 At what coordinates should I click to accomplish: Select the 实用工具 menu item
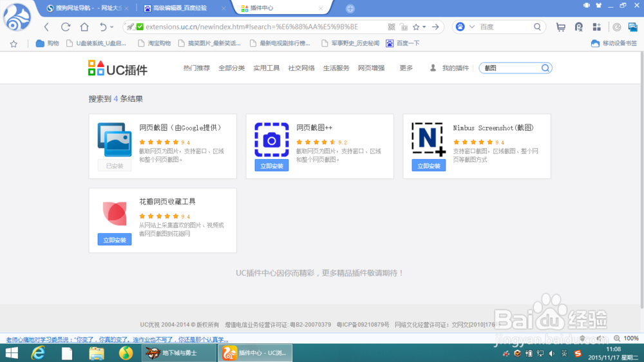[266, 68]
